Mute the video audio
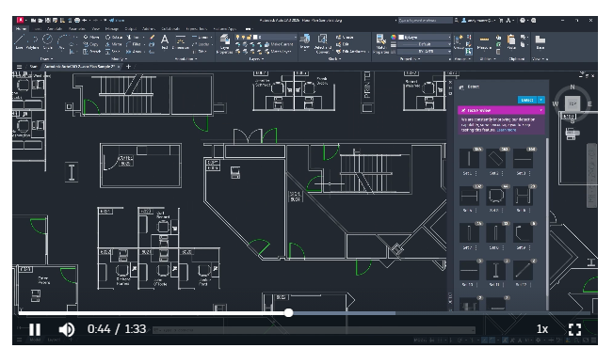 (67, 329)
